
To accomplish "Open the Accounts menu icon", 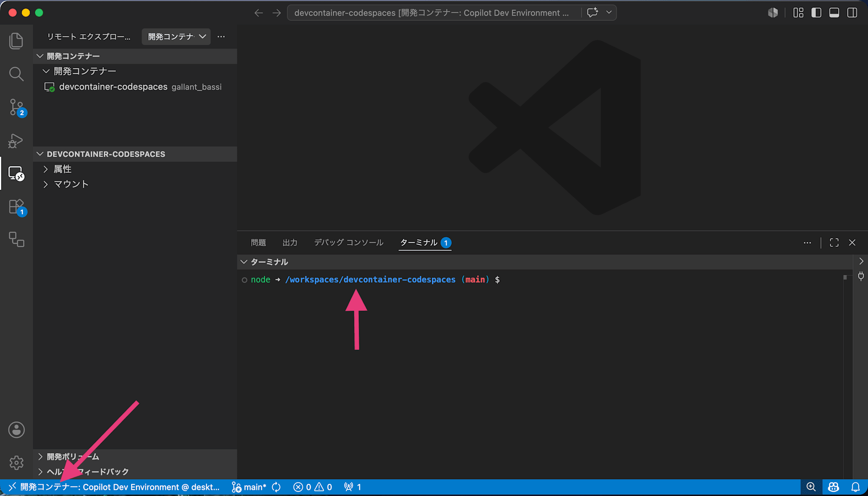I will coord(16,430).
